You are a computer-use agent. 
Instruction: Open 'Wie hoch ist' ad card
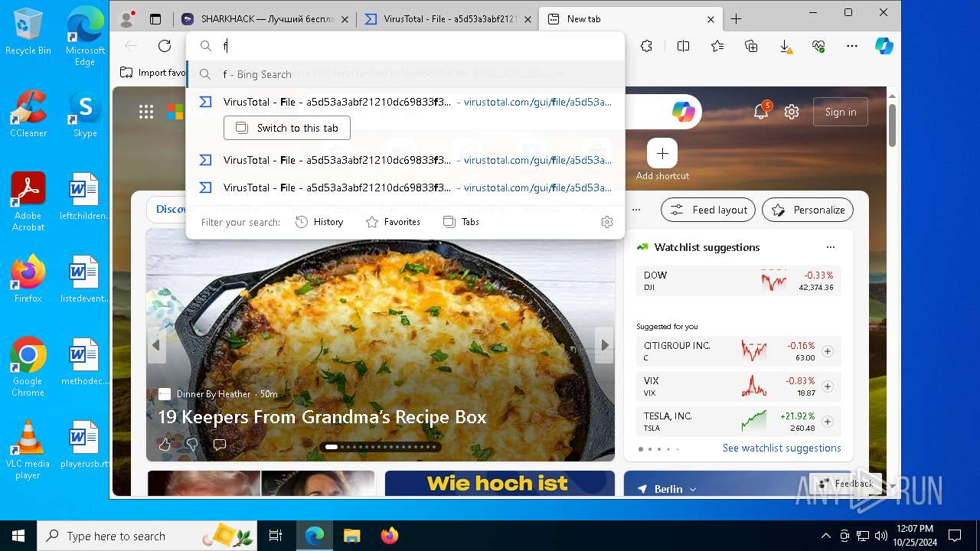[498, 484]
